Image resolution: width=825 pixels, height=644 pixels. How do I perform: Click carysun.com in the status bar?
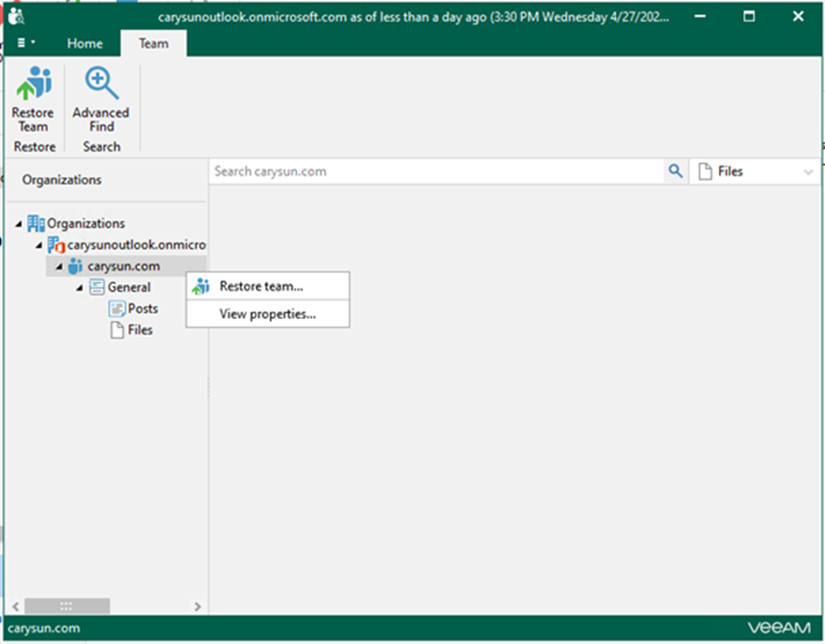pyautogui.click(x=45, y=629)
